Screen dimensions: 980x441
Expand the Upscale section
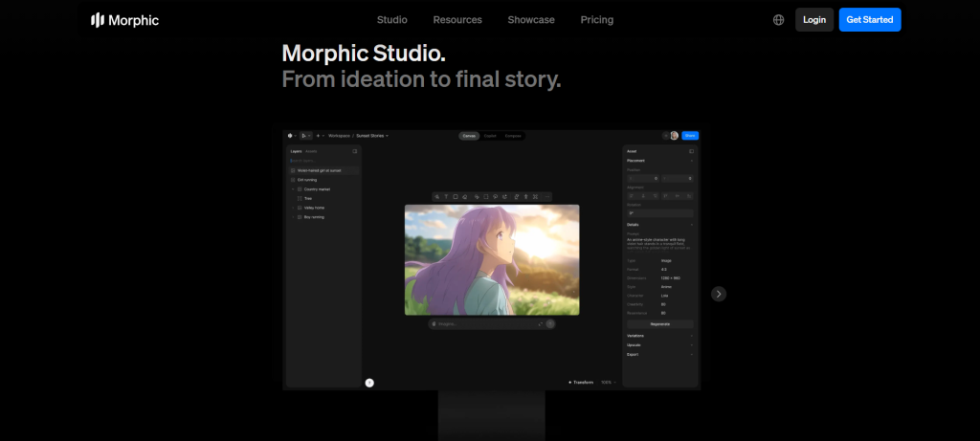(x=691, y=344)
